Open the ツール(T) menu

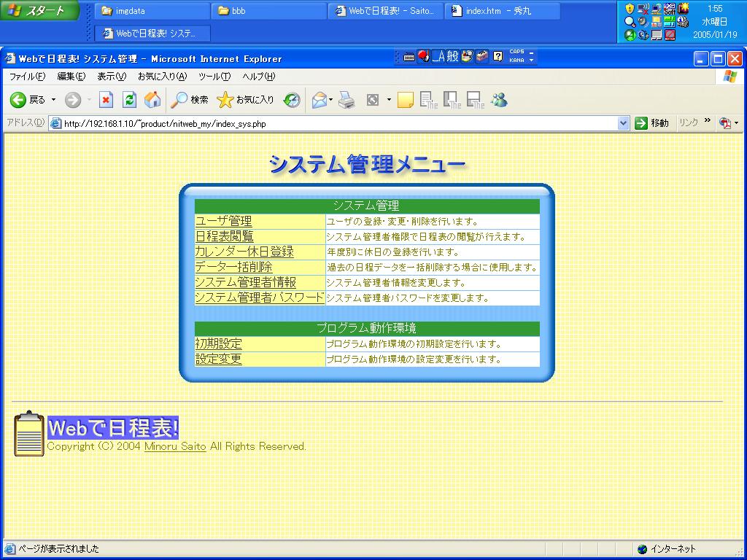click(x=214, y=77)
